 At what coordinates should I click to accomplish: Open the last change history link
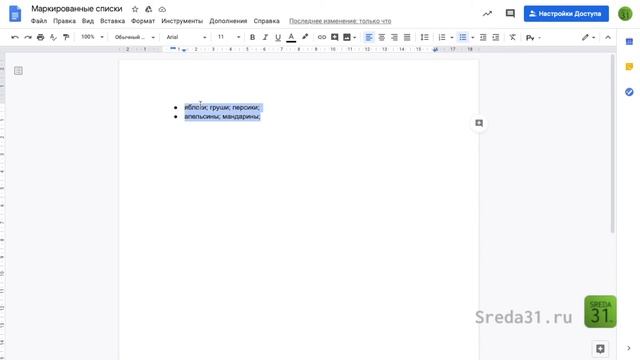click(340, 21)
